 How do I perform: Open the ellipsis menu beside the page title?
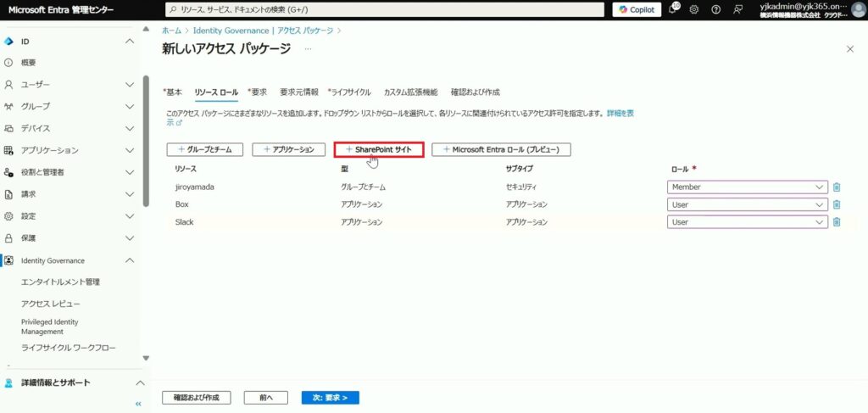(308, 49)
